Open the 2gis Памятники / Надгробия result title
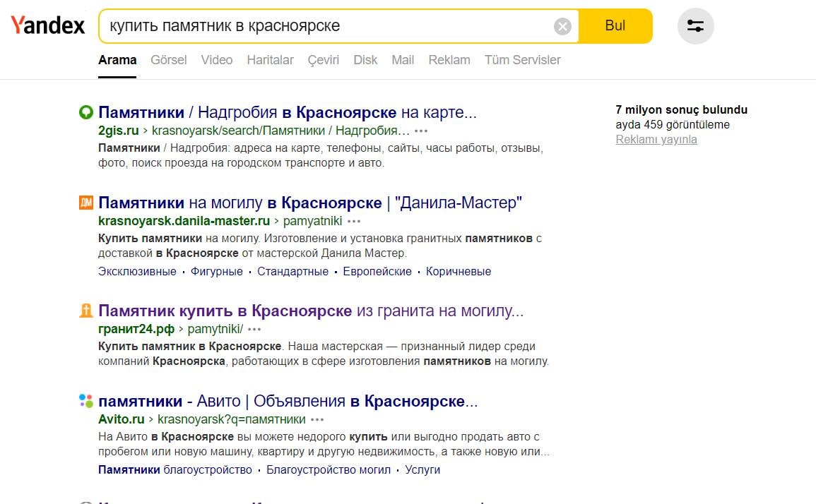The width and height of the screenshot is (816, 504). [288, 112]
